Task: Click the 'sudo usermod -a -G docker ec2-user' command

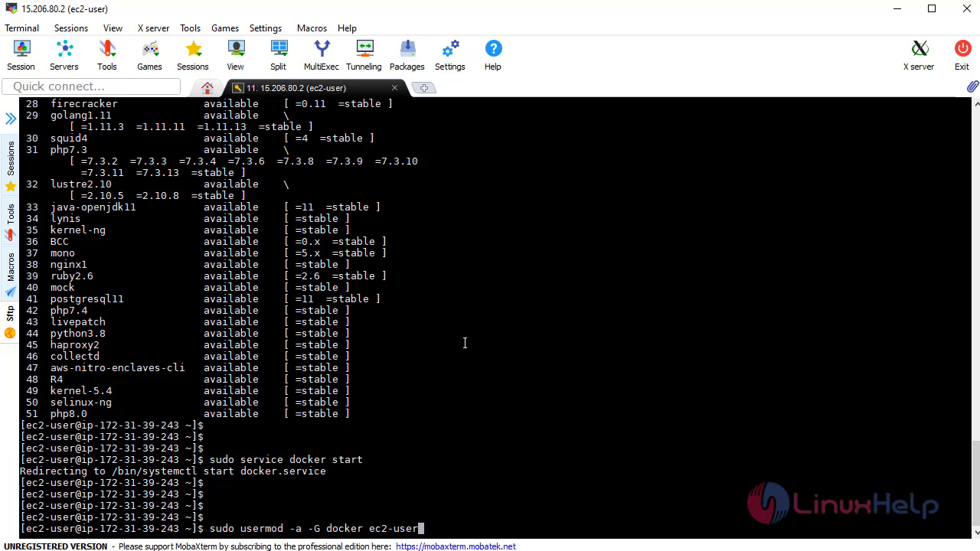Action: coord(313,528)
